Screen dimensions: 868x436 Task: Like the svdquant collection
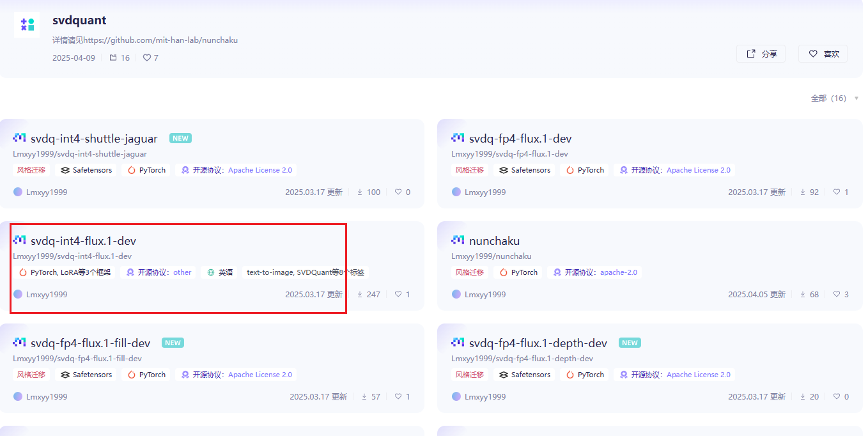pos(823,54)
